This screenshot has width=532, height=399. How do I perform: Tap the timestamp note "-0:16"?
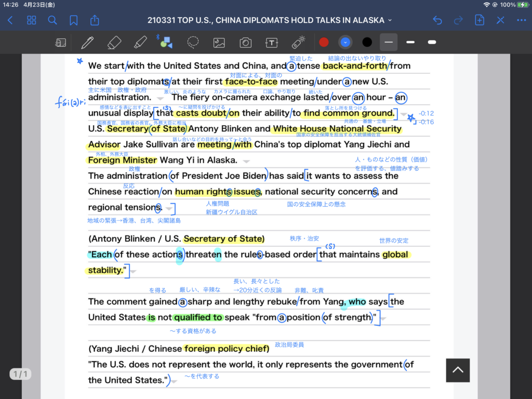426,122
